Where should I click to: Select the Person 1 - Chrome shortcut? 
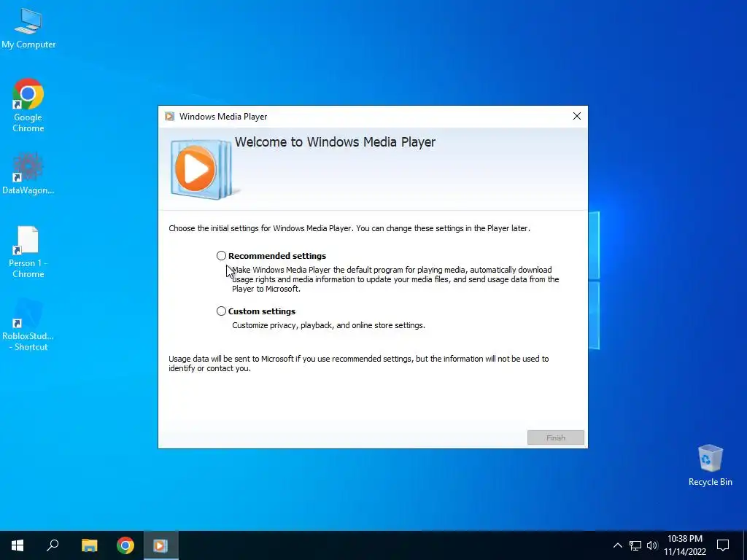(x=28, y=252)
